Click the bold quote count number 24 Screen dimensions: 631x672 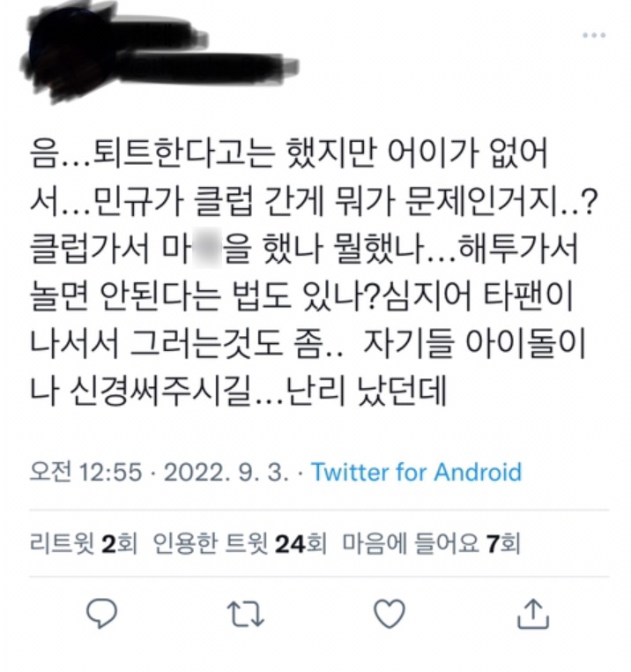click(x=290, y=544)
